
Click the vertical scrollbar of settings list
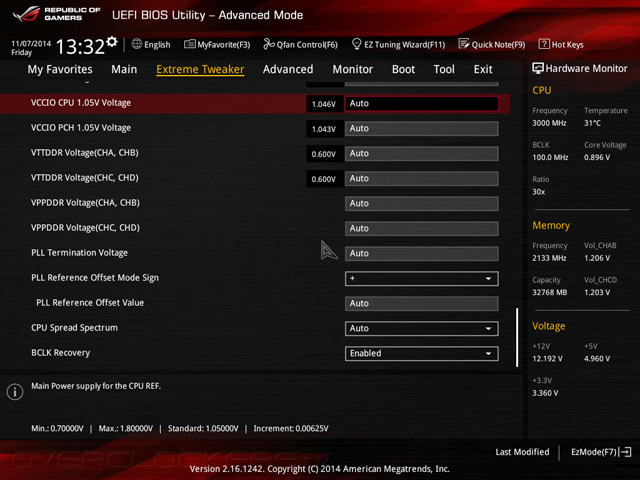[x=517, y=337]
